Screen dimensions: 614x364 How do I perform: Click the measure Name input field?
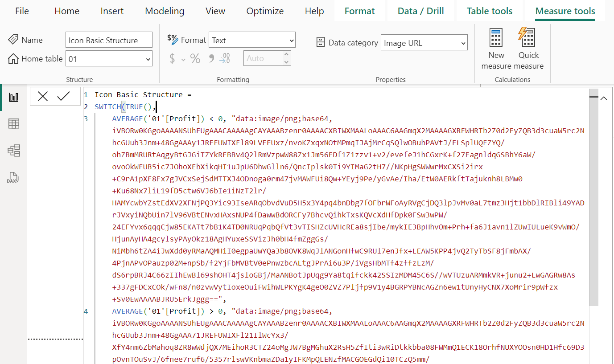click(x=109, y=40)
